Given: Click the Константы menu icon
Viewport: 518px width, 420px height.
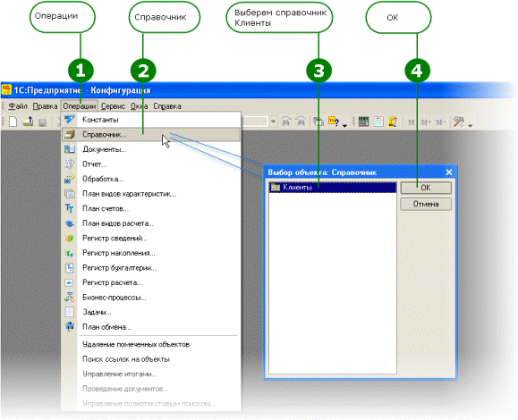Looking at the screenshot, I should point(70,120).
